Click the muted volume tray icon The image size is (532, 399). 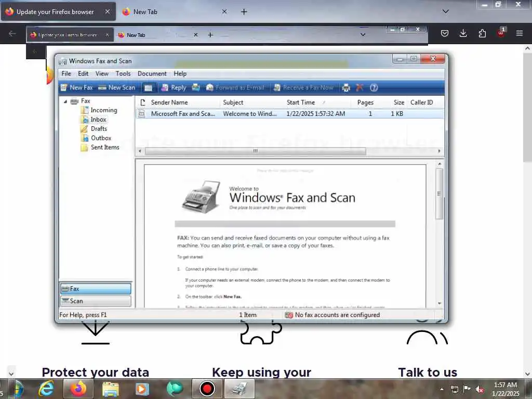[x=480, y=390]
